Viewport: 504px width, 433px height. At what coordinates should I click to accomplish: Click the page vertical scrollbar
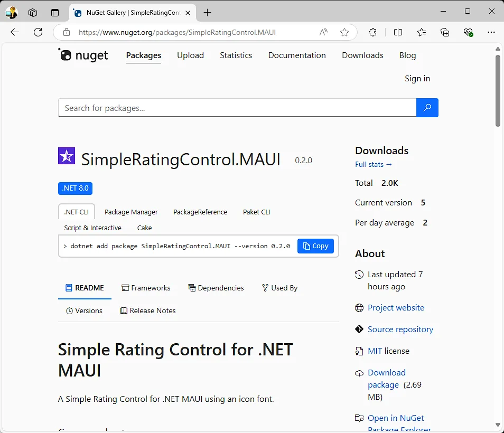tap(498, 90)
